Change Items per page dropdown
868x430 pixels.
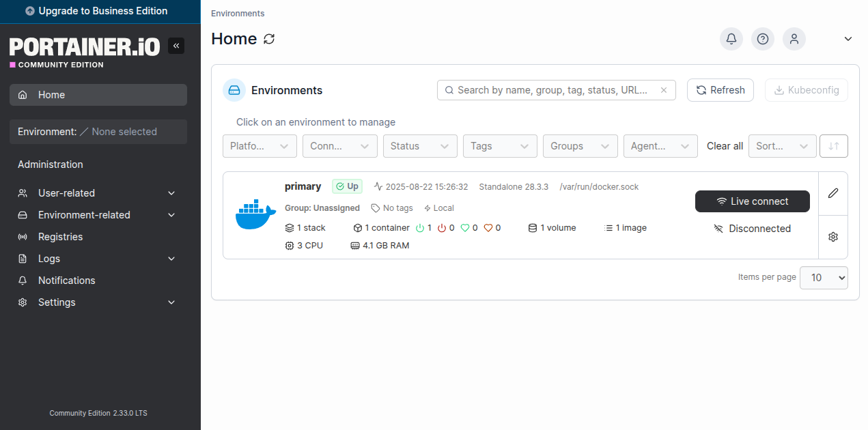[824, 278]
